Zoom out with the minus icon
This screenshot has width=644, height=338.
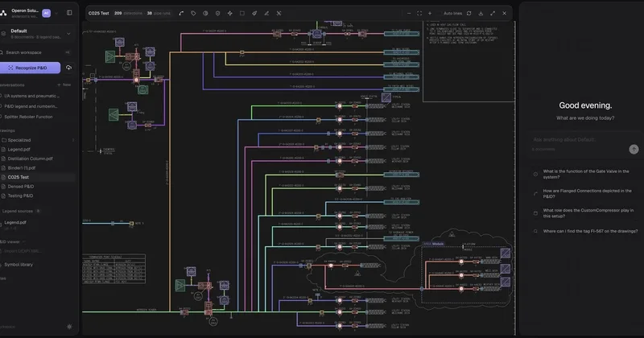click(409, 13)
